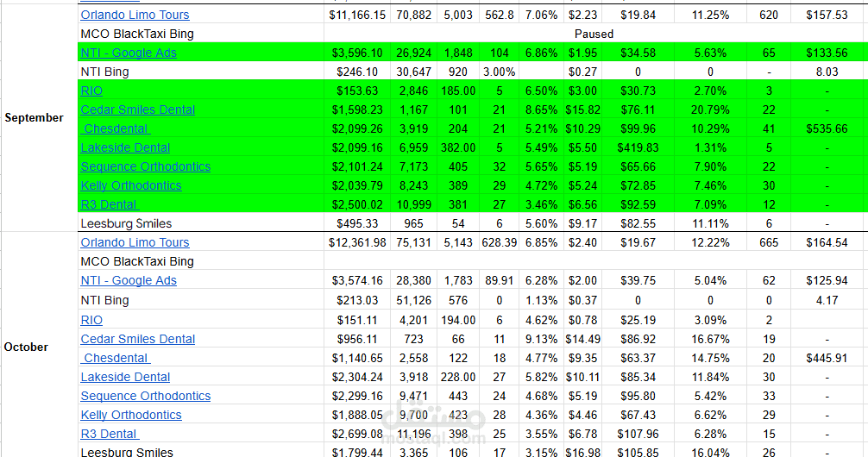Select cell with $445.91
This screenshot has height=457, width=868.
click(x=827, y=358)
